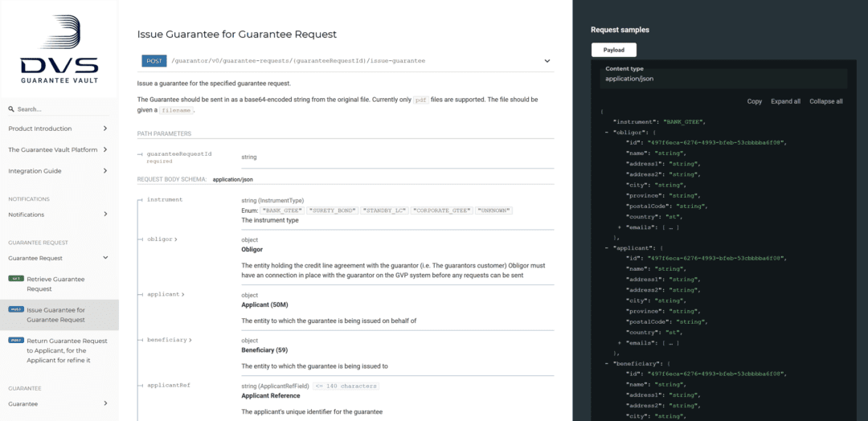Click the "SURETY_BOND" enum value
This screenshot has width=868, height=421.
pyautogui.click(x=333, y=210)
